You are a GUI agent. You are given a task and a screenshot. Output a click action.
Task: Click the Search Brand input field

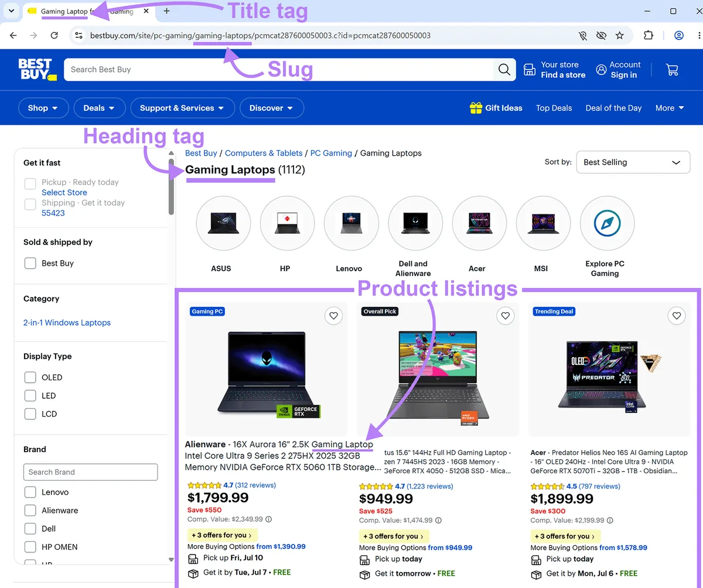[90, 472]
